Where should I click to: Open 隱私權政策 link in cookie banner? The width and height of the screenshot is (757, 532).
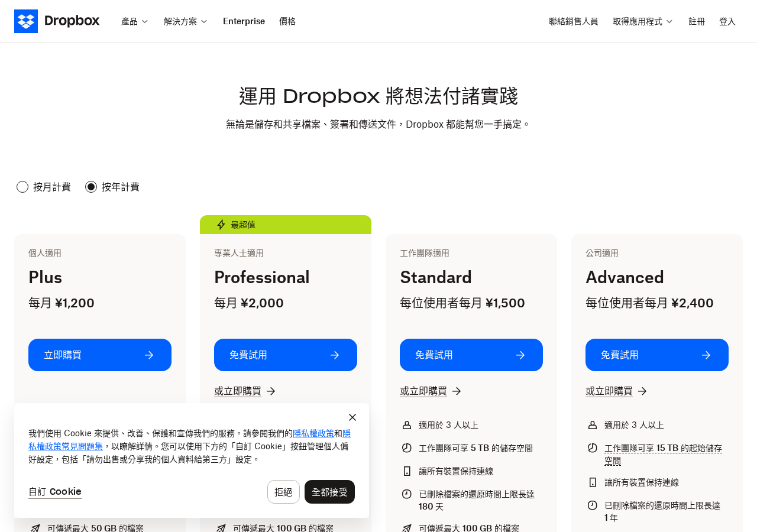click(313, 433)
